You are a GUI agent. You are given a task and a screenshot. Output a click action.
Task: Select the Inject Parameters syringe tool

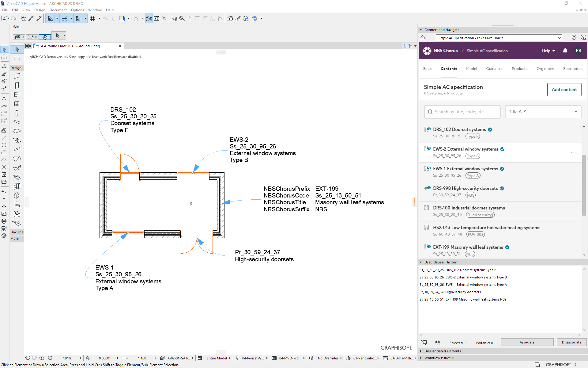[39, 18]
